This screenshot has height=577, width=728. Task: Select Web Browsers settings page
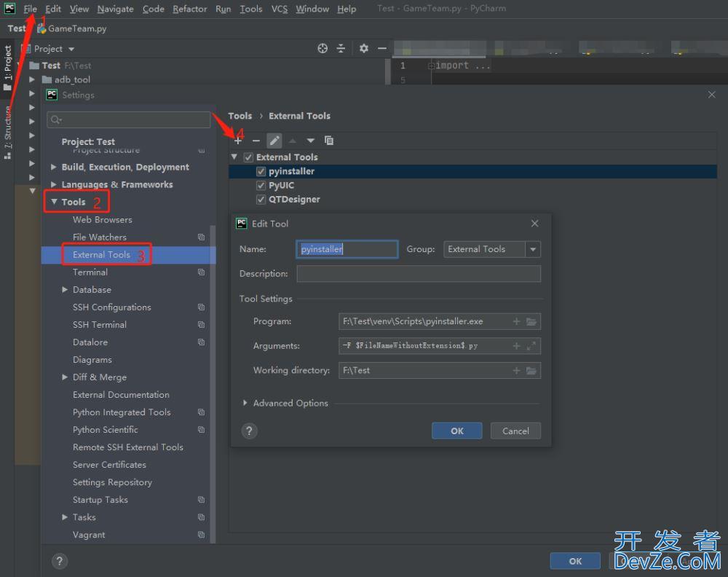(x=102, y=220)
